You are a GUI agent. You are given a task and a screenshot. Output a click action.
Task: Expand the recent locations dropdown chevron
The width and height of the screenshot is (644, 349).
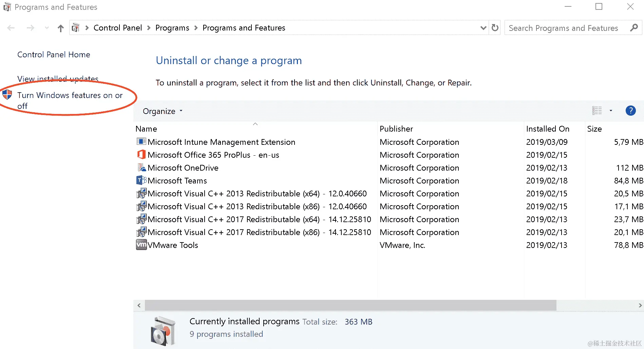coord(47,28)
